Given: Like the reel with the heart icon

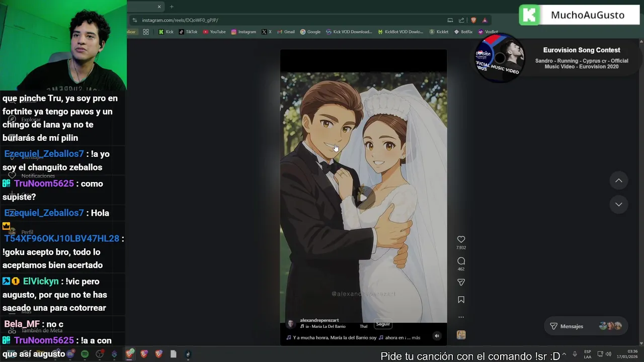Looking at the screenshot, I should pyautogui.click(x=461, y=239).
